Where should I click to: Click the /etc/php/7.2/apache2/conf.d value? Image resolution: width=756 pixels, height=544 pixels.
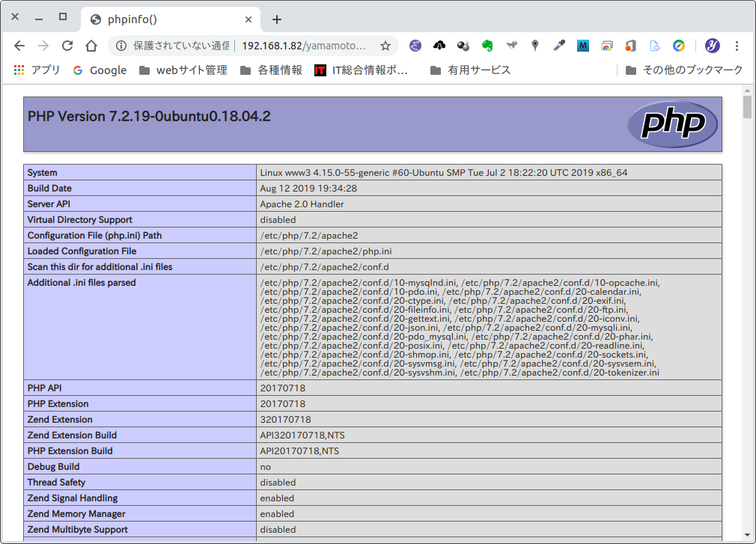(x=325, y=267)
